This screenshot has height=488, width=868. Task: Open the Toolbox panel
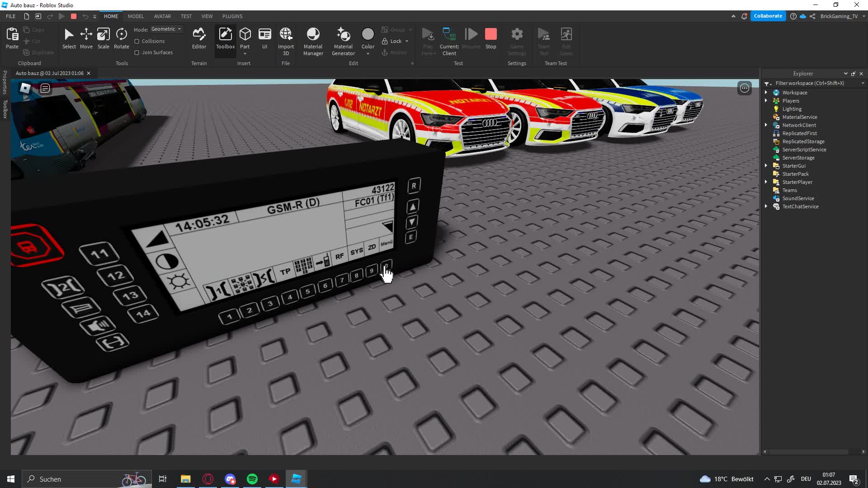tap(225, 38)
